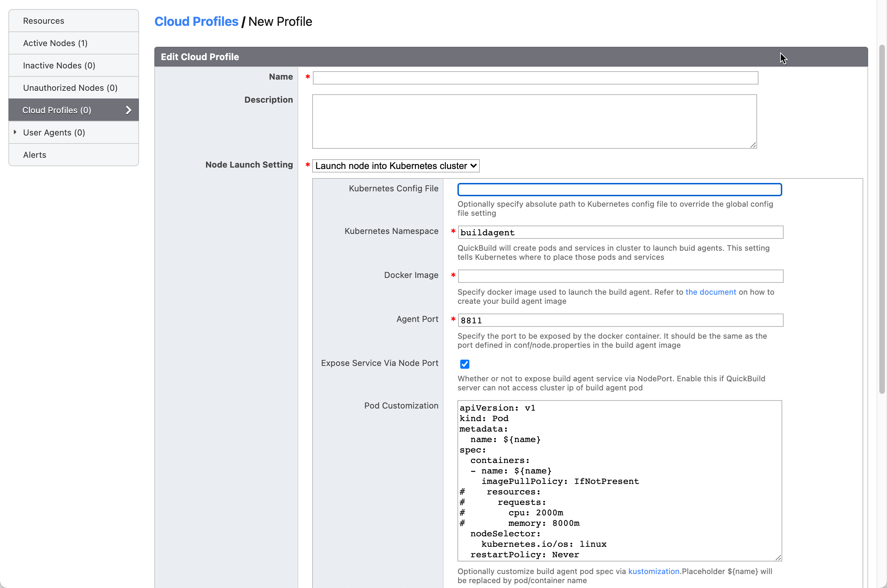The width and height of the screenshot is (887, 588).
Task: Grab the Description text area resize handle
Action: 753,145
